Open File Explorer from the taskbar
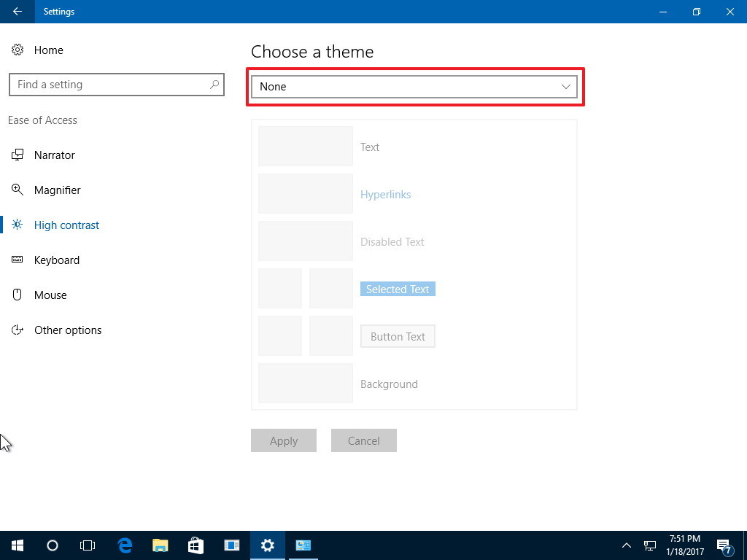This screenshot has width=747, height=560. coord(160,545)
